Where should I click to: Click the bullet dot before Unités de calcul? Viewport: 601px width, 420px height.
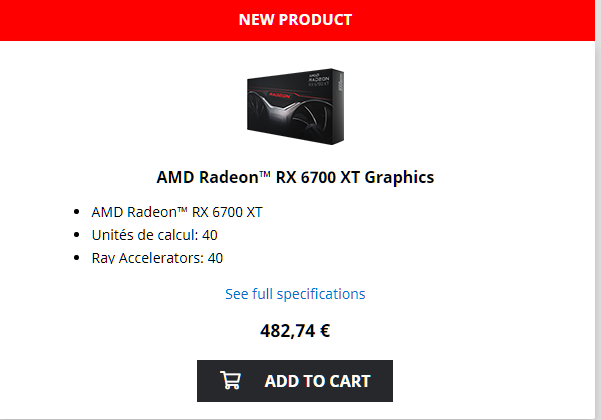[x=78, y=235]
